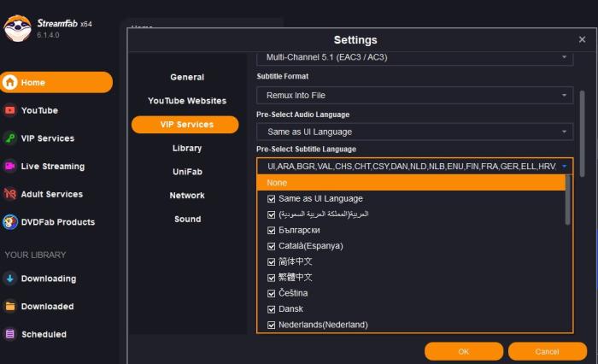Viewport: 598px width, 364px height.
Task: Click the Scheduled list icon
Action: [10, 334]
